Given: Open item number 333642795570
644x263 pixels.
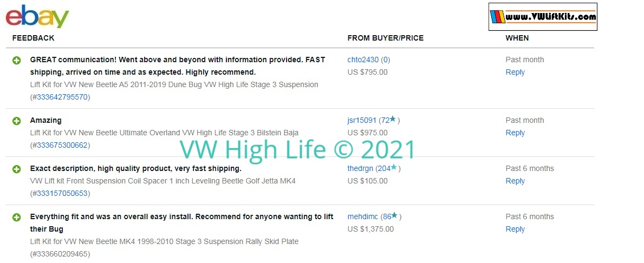Looking at the screenshot, I should [x=62, y=97].
